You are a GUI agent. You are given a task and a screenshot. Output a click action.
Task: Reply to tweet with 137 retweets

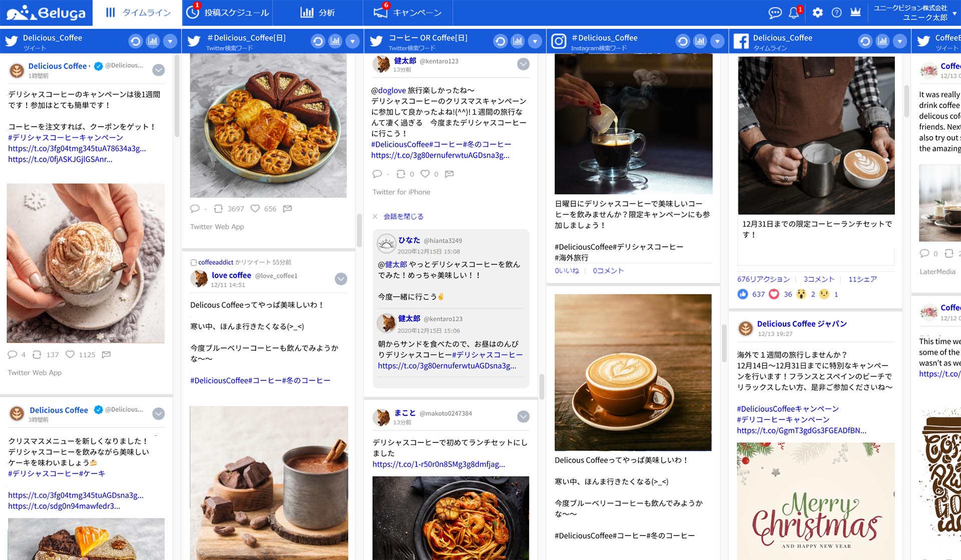13,354
